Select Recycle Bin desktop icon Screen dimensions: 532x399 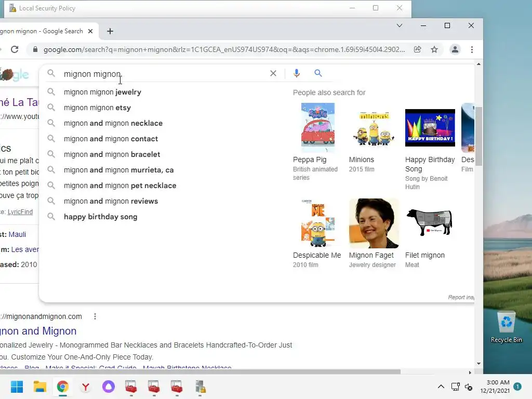[x=506, y=327]
